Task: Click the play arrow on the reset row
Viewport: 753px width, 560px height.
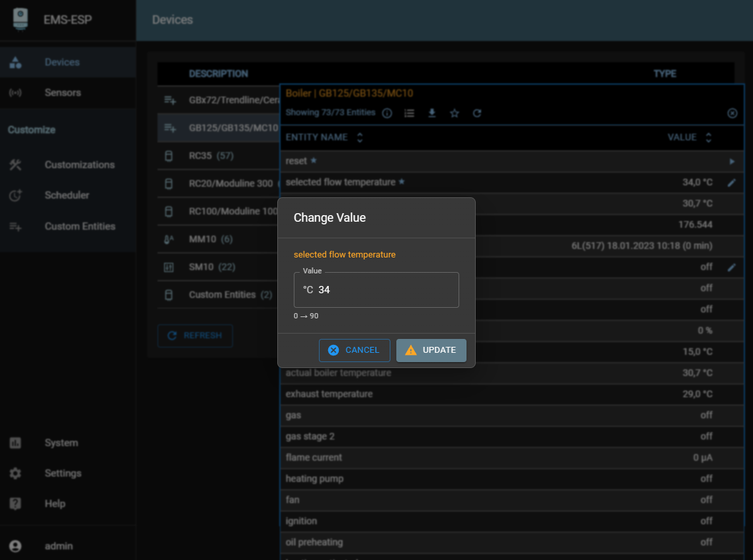Action: point(732,162)
